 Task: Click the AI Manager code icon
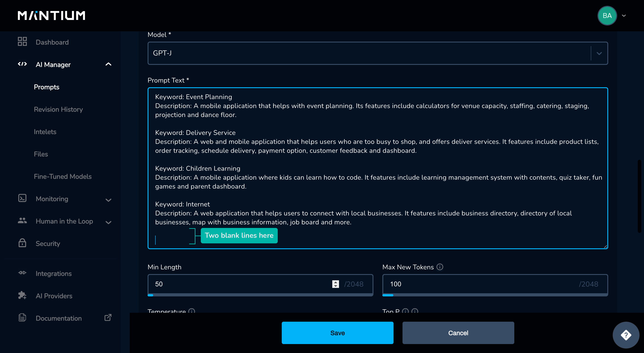tap(22, 64)
